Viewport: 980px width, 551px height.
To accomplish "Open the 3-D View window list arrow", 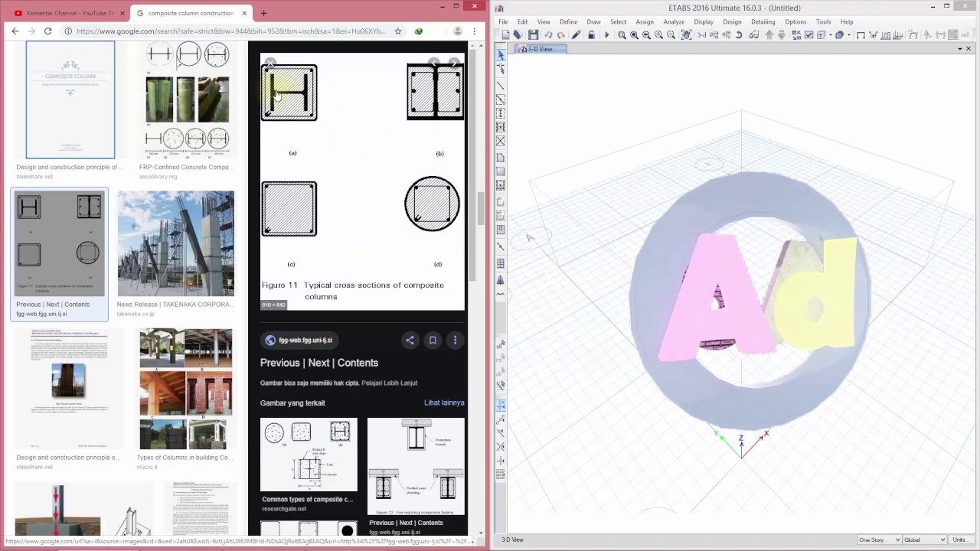I will [959, 49].
